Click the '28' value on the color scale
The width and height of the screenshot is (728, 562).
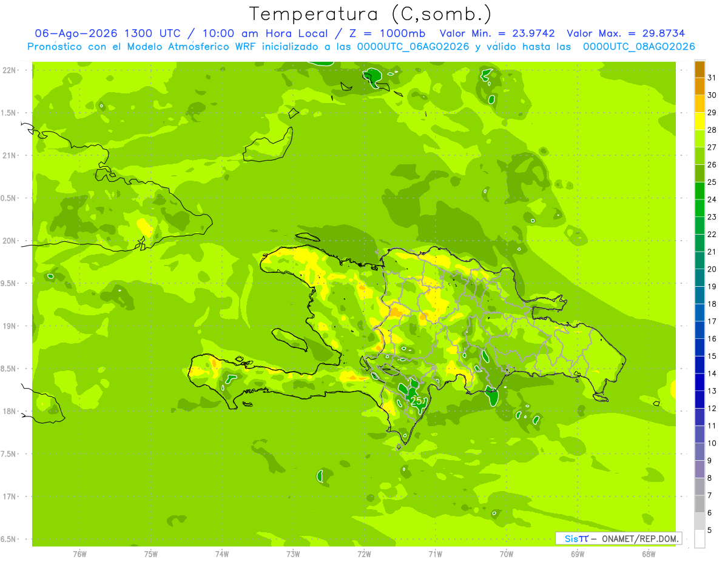[712, 130]
